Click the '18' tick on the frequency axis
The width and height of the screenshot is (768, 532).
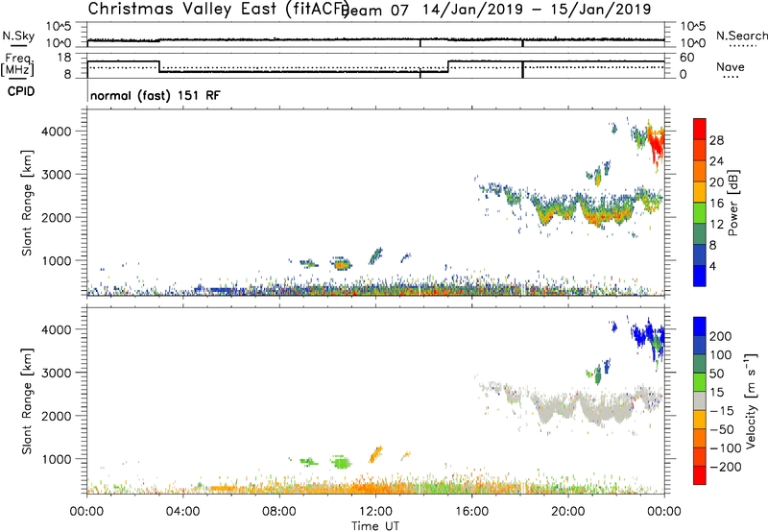[63, 58]
